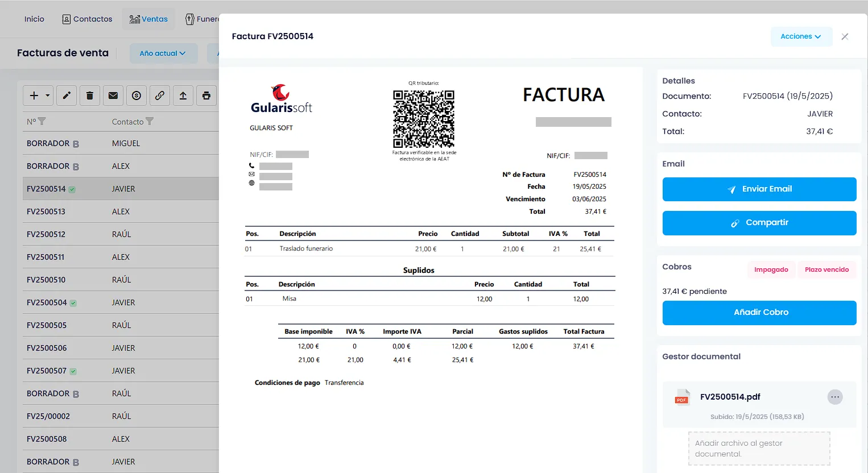Screen dimensions: 868x473
Task: Click the B draft badge in MIGUEL row
Action: (76, 144)
